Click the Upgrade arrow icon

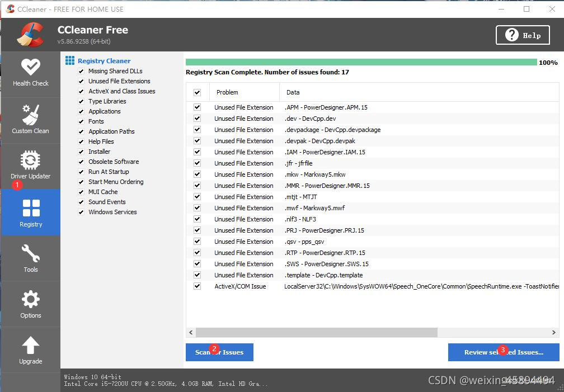pyautogui.click(x=31, y=345)
